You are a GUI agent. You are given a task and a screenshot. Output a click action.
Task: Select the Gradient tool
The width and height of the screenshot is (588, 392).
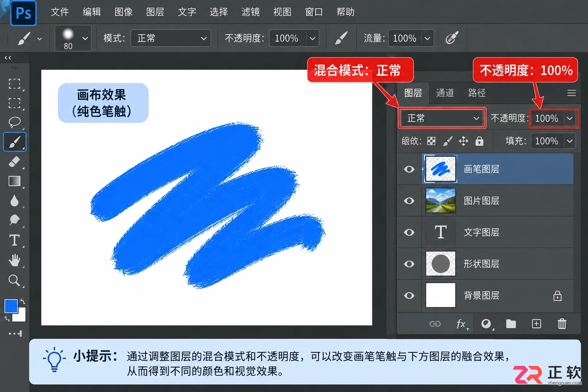[15, 181]
